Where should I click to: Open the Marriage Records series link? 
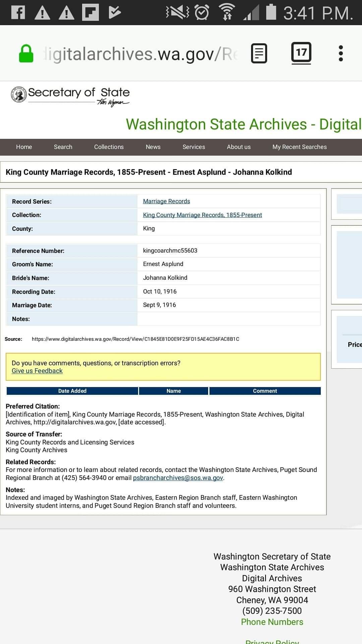click(x=166, y=201)
